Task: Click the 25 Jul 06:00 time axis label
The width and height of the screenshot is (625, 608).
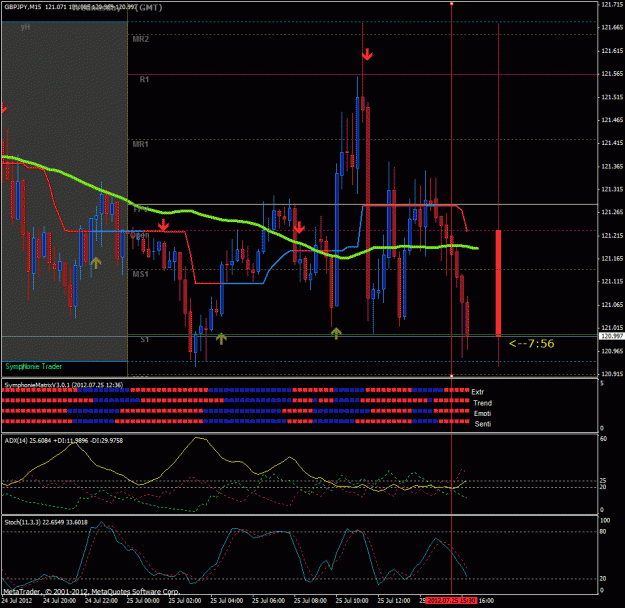Action: point(268,601)
